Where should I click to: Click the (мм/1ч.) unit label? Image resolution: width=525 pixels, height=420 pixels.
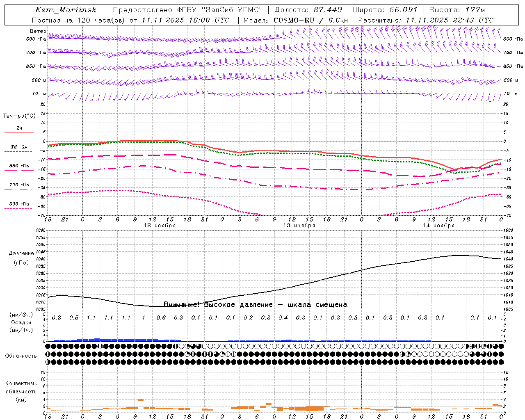click(x=21, y=330)
